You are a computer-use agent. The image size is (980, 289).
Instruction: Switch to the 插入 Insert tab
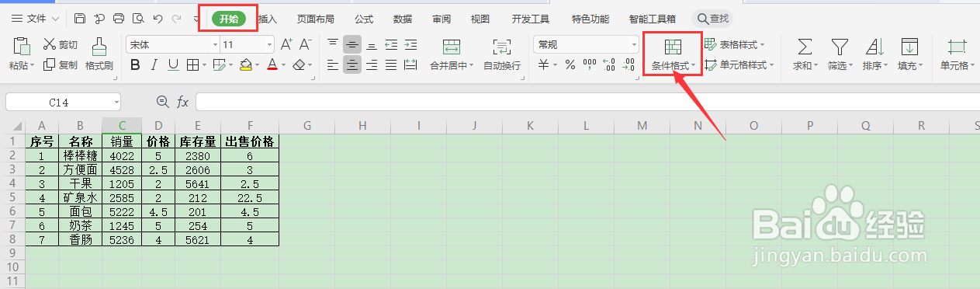(x=267, y=19)
